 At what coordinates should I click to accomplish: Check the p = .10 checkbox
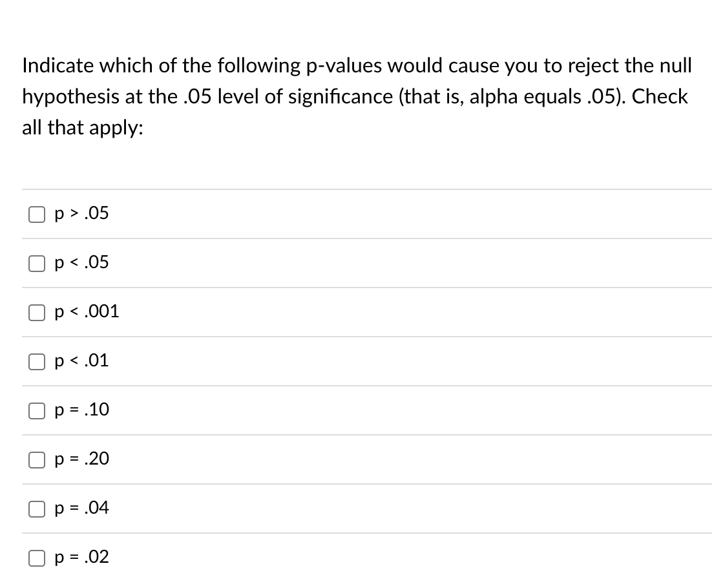pyautogui.click(x=36, y=410)
